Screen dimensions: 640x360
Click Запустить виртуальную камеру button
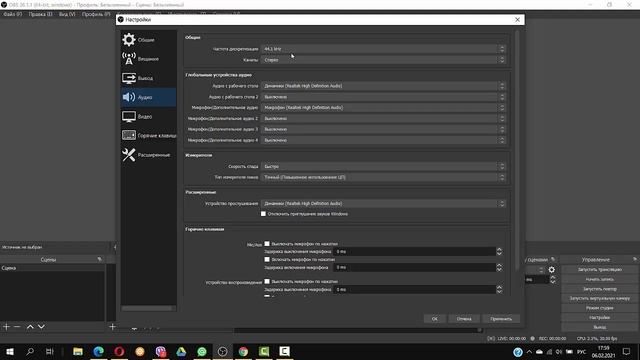point(600,298)
